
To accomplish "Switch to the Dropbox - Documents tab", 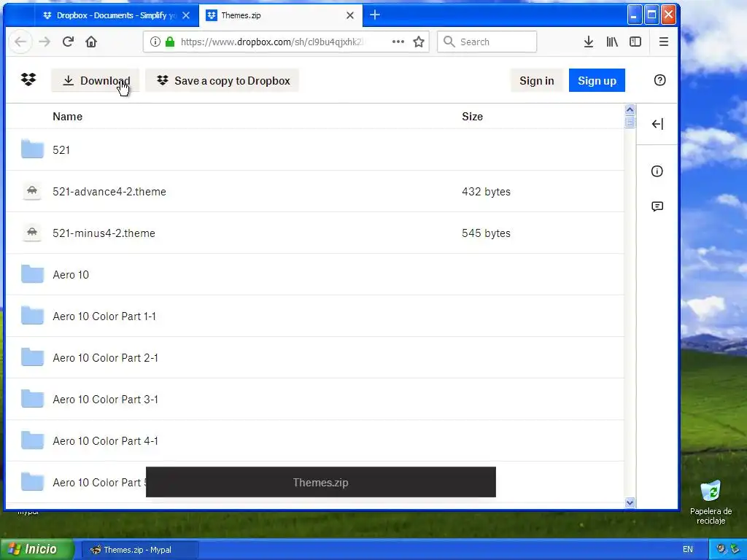I will tap(116, 15).
